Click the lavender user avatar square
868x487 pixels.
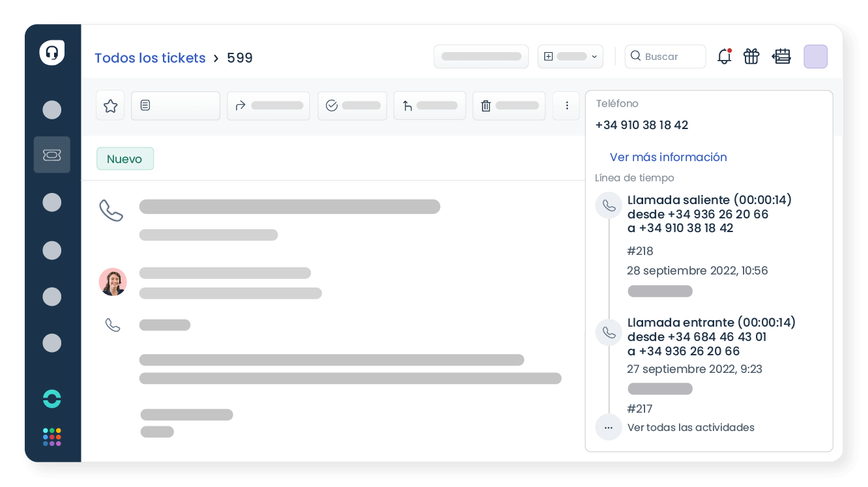click(815, 57)
